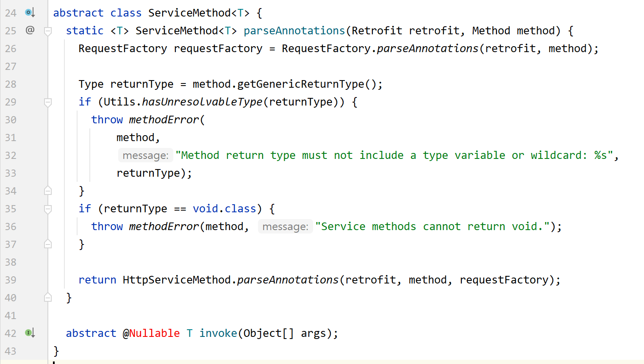Screen dimensions: 644x364
Task: Click the 'message:' hint on line 36
Action: click(x=285, y=227)
